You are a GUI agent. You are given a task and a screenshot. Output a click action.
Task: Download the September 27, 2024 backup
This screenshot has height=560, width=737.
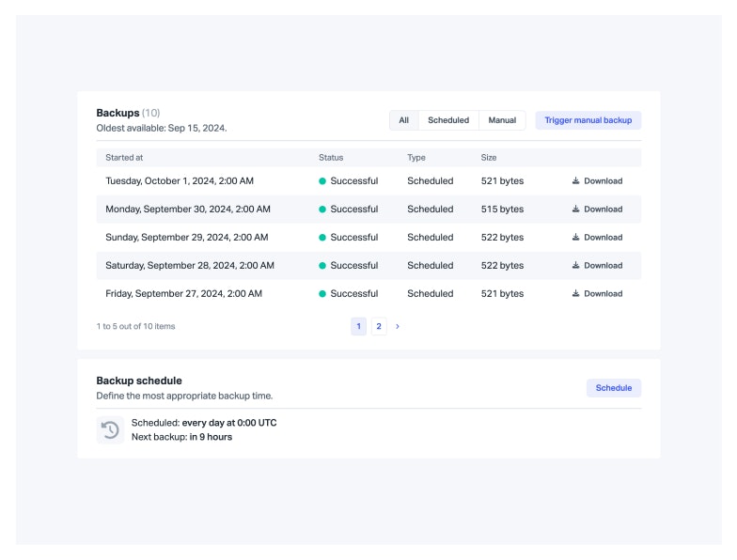tap(597, 294)
